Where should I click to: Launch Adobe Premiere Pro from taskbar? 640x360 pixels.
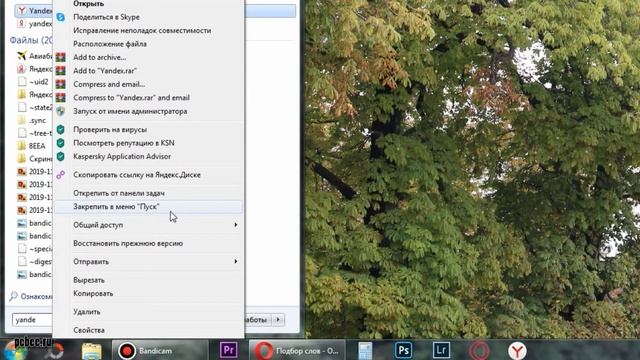coord(229,350)
